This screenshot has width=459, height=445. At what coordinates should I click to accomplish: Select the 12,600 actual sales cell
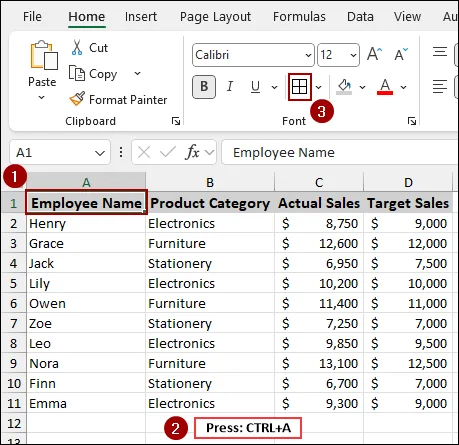tap(319, 243)
